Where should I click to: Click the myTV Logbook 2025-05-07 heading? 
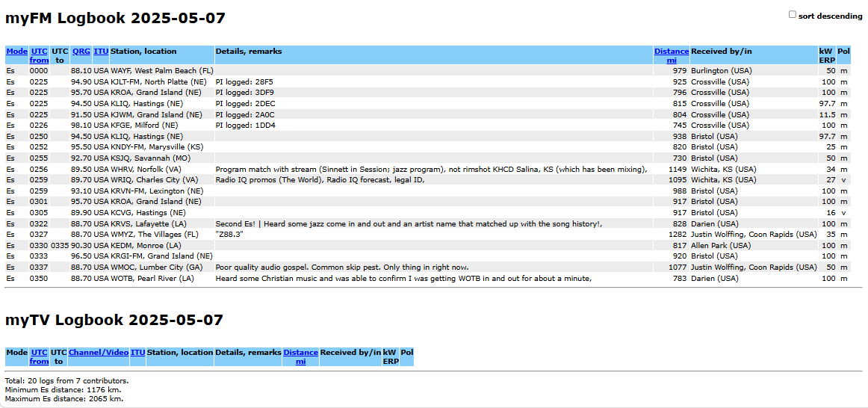click(x=114, y=320)
